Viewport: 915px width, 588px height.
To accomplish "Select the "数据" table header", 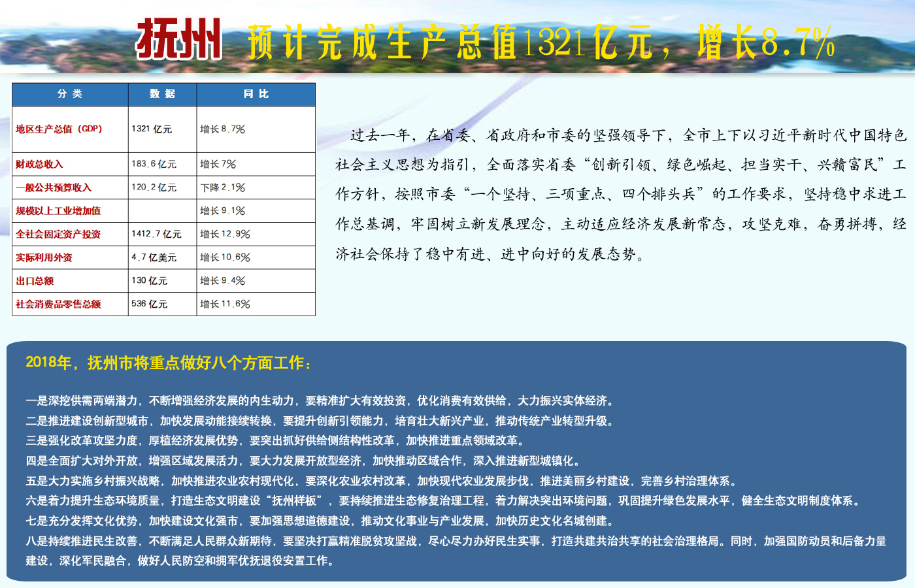I will pos(162,94).
